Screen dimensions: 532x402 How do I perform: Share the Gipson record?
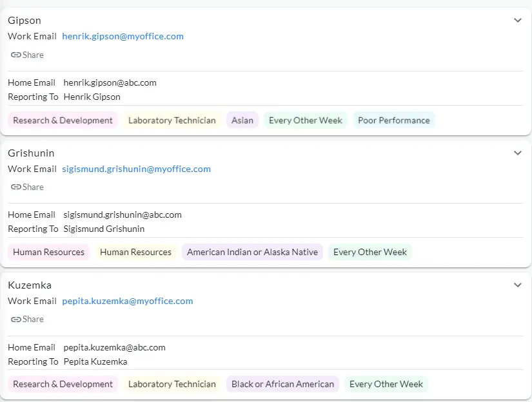(x=27, y=55)
